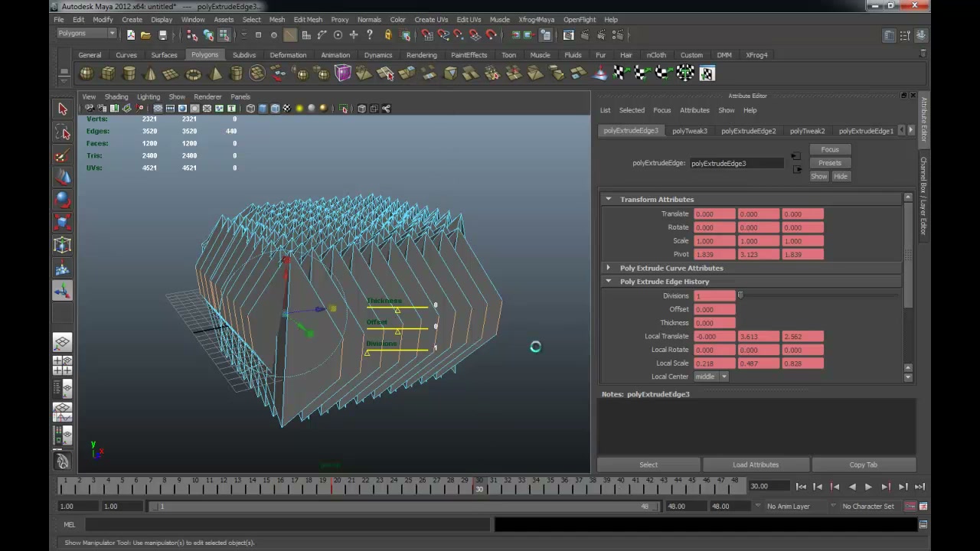
Task: Activate the Rotate tool in toolbox
Action: pos(63,201)
